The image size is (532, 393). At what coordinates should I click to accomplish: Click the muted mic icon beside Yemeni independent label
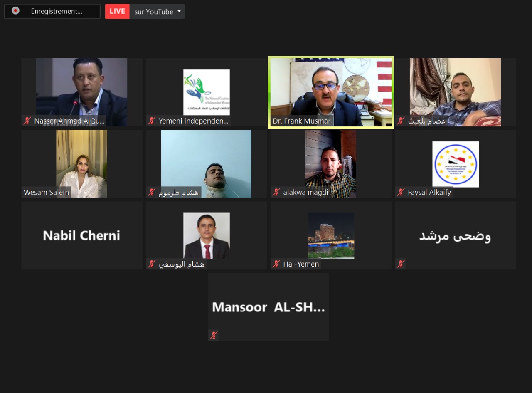click(152, 121)
